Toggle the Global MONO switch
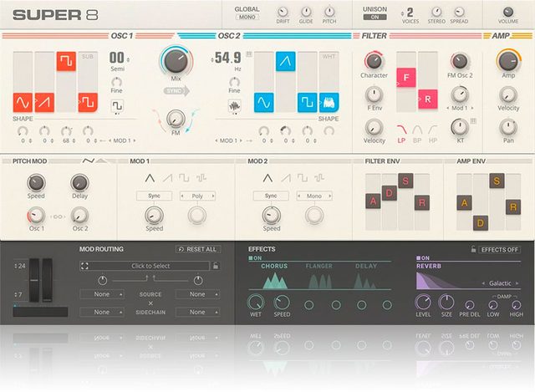Viewport: 535px width, 392px height. (x=247, y=17)
